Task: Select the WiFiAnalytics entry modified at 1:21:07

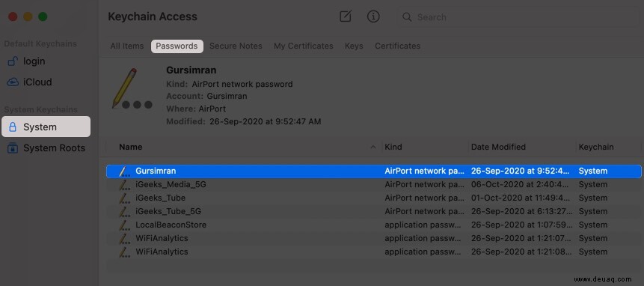Action: coord(374,238)
